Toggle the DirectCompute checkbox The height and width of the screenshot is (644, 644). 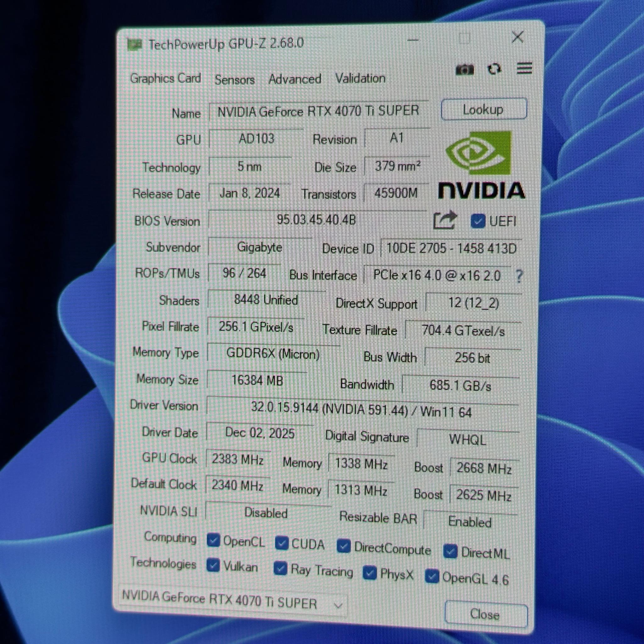(x=343, y=546)
